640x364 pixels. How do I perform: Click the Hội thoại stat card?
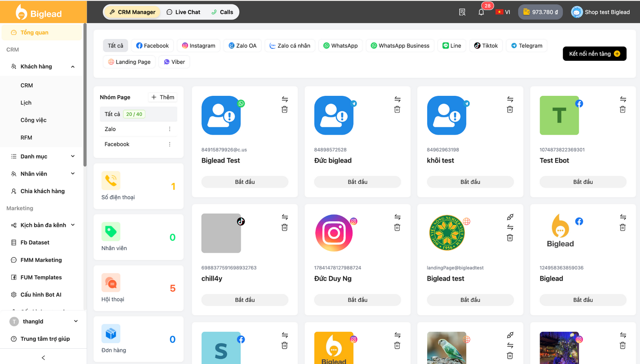(138, 288)
